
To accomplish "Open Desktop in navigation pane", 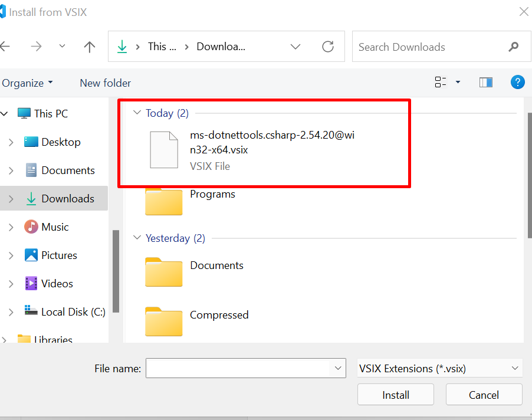I will (x=61, y=142).
